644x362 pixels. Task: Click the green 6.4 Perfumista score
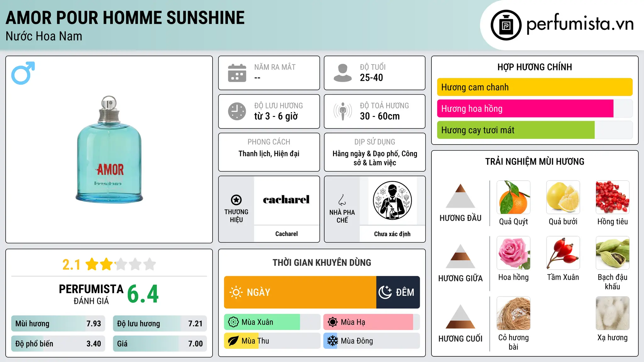click(143, 294)
